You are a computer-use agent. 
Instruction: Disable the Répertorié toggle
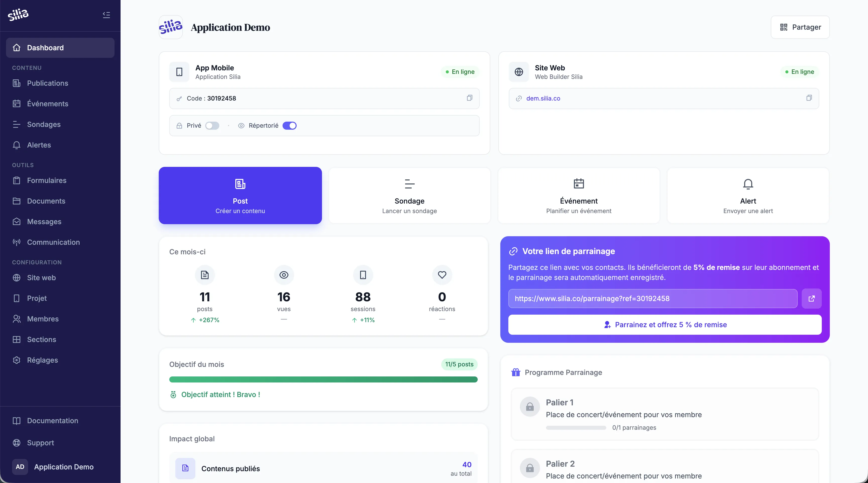[x=289, y=126]
